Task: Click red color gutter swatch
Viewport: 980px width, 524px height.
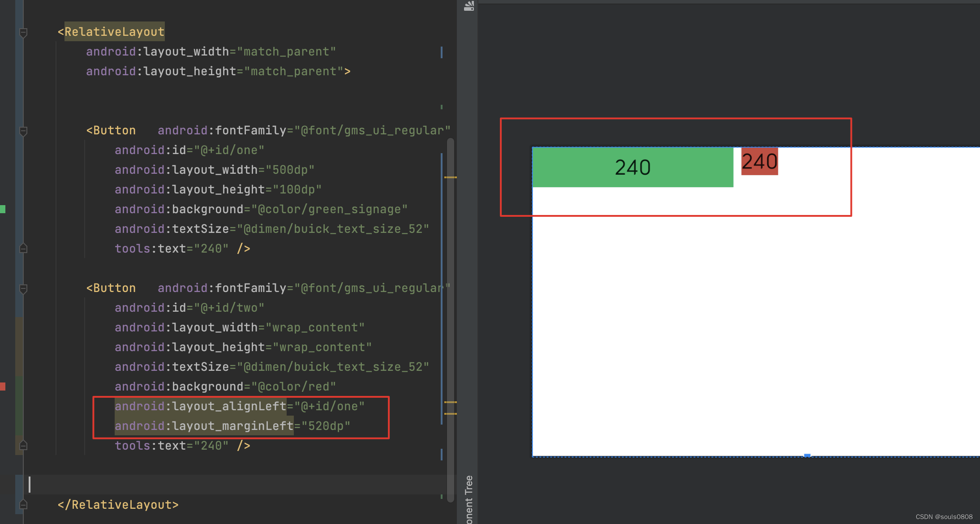Action: tap(3, 387)
